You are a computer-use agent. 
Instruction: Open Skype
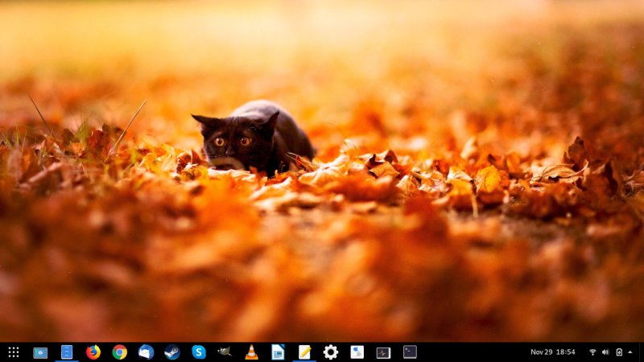coord(199,352)
